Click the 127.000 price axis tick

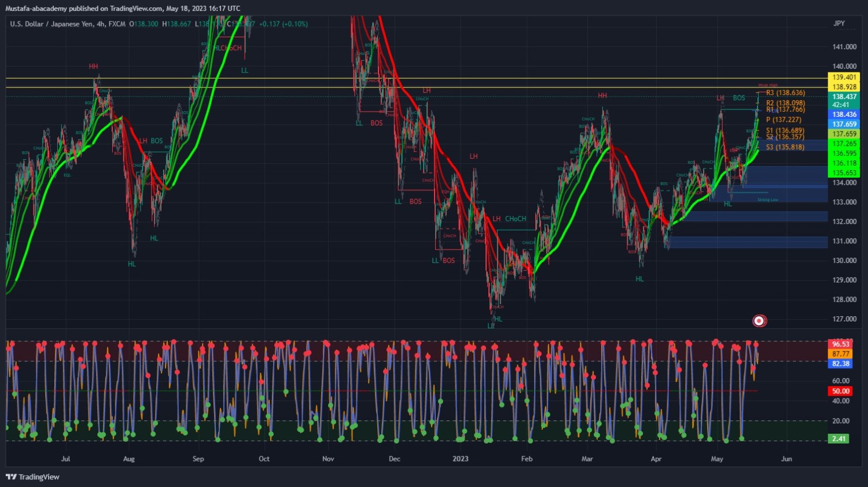pyautogui.click(x=844, y=319)
